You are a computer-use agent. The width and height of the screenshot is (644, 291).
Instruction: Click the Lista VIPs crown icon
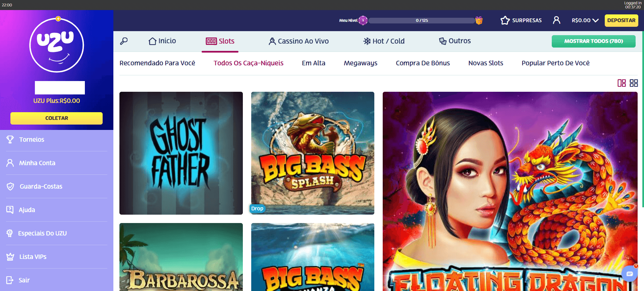[x=10, y=257]
